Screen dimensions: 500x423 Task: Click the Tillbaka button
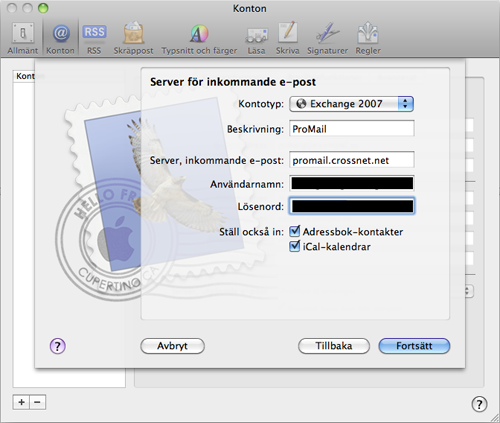coord(334,346)
